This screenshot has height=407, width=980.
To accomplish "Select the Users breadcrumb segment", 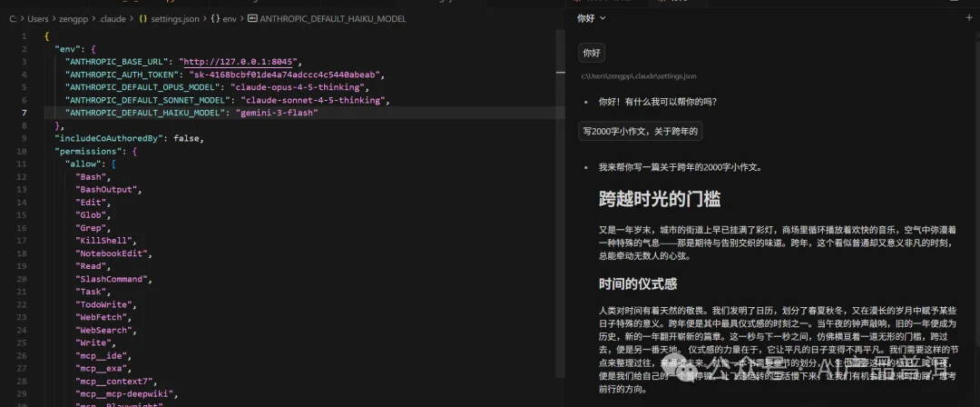I will pos(37,19).
